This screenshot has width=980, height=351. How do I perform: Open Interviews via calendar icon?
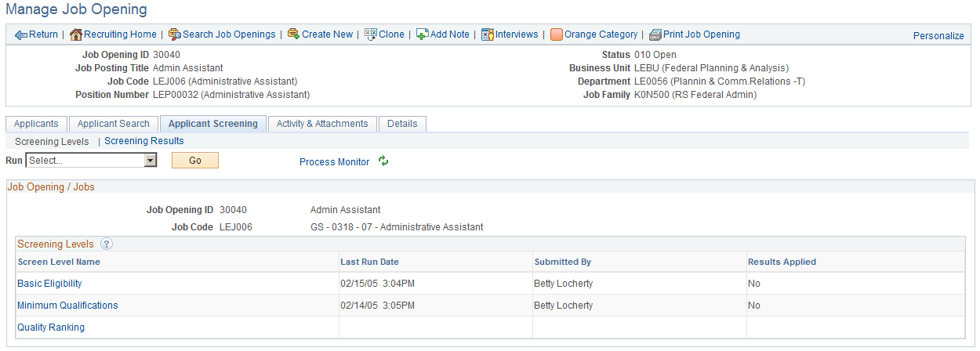(487, 34)
